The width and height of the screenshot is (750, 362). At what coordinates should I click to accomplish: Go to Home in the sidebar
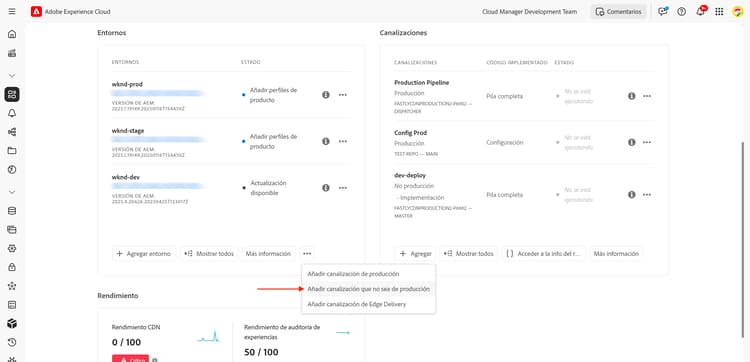[x=12, y=34]
